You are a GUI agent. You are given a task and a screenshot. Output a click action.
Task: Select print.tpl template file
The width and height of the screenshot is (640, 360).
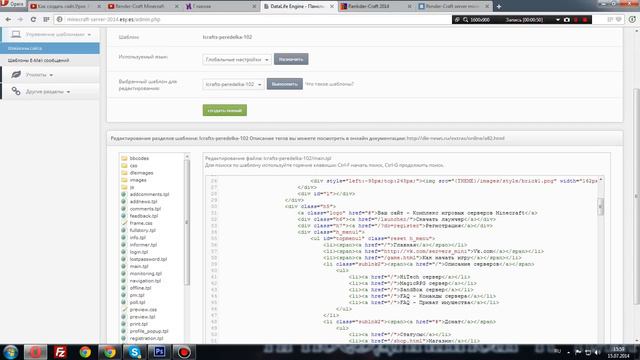coord(135,324)
